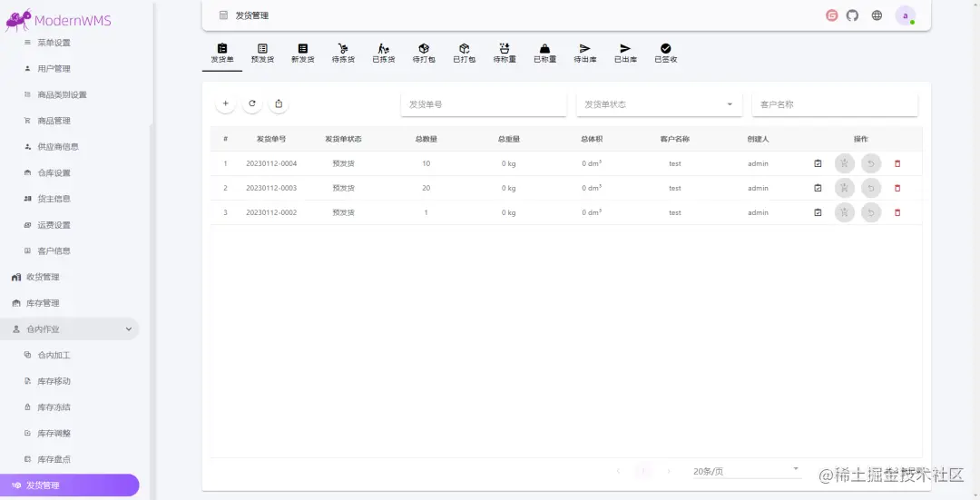
Task: Click the refresh list icon button
Action: tap(252, 103)
